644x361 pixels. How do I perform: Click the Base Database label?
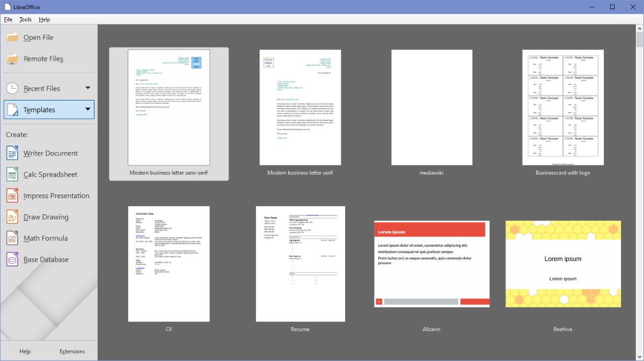point(46,259)
